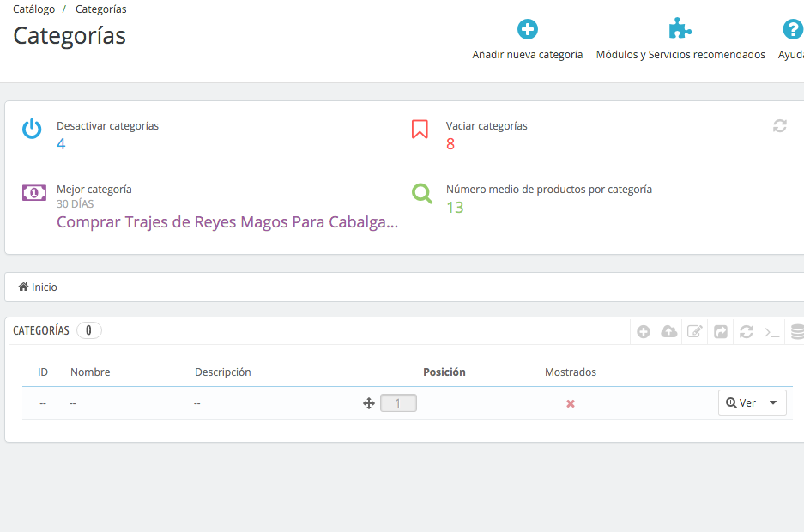Click the edit pencil toolbar icon
This screenshot has height=532, width=804.
694,331
